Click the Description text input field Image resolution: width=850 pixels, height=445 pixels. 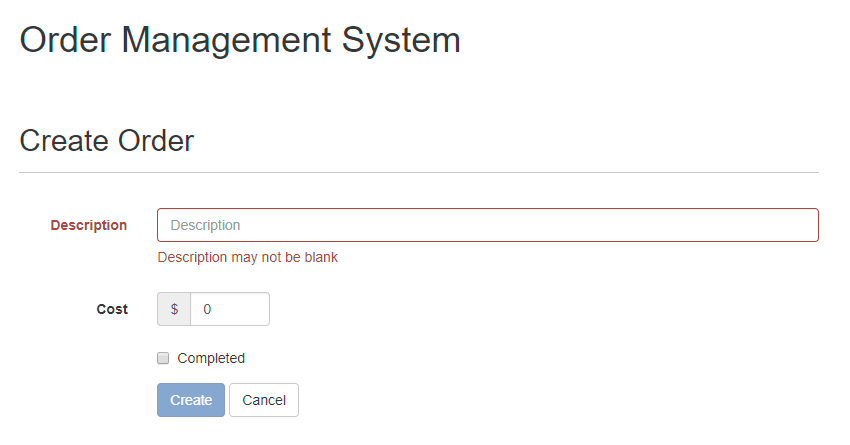487,225
